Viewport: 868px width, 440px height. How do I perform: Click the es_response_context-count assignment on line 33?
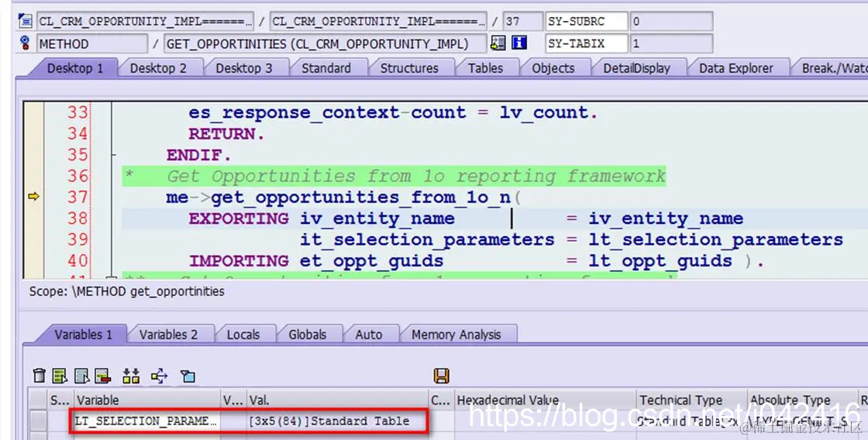[393, 113]
